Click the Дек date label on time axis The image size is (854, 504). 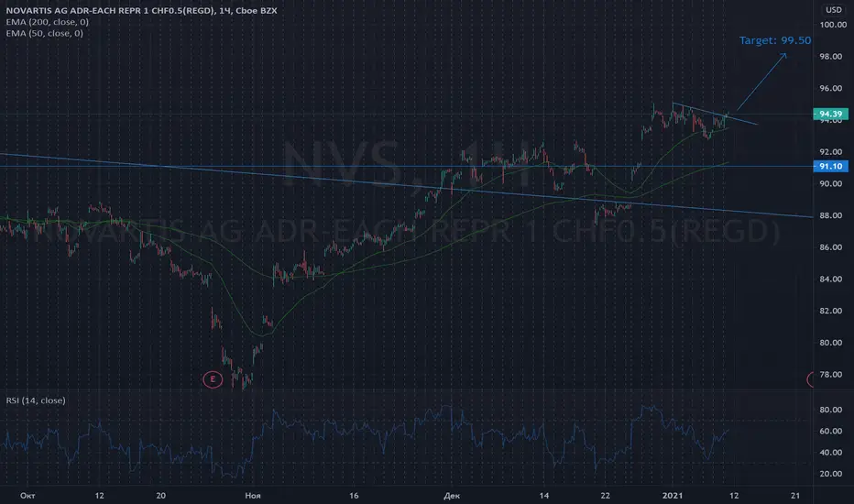tap(452, 495)
